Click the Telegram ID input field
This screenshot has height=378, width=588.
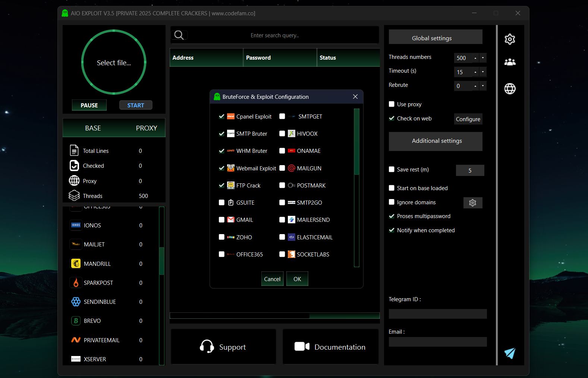click(438, 314)
